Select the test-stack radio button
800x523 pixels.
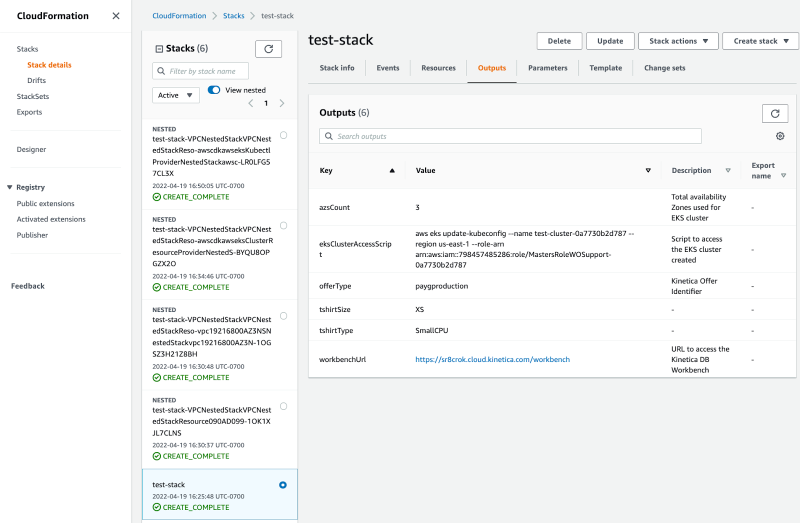click(x=283, y=485)
